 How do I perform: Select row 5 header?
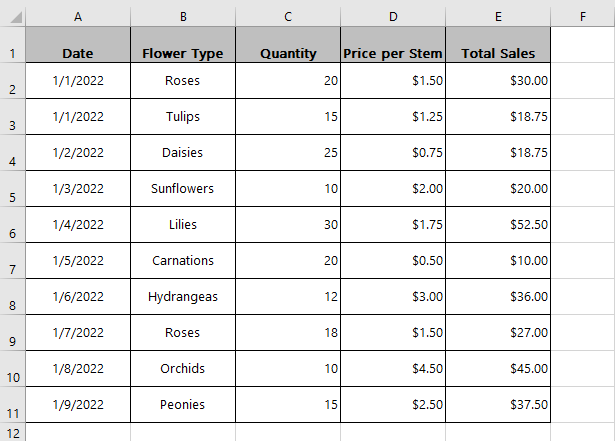pos(13,189)
